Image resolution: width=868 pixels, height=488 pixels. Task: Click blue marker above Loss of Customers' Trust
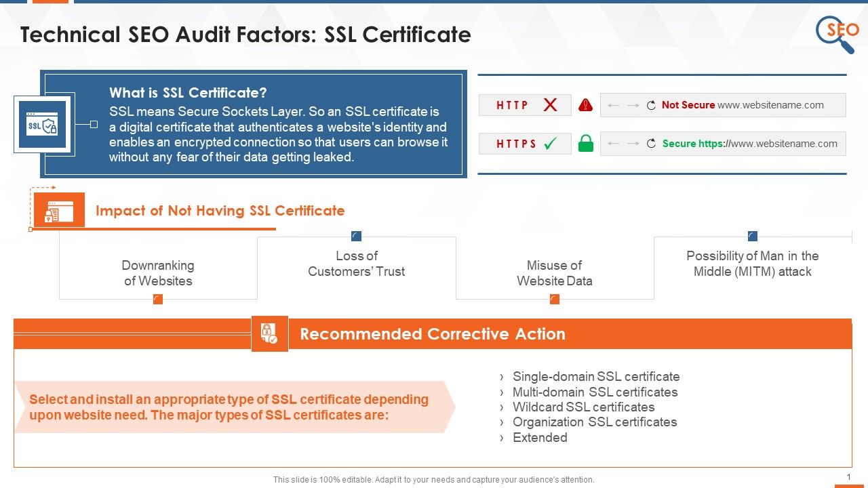click(357, 236)
